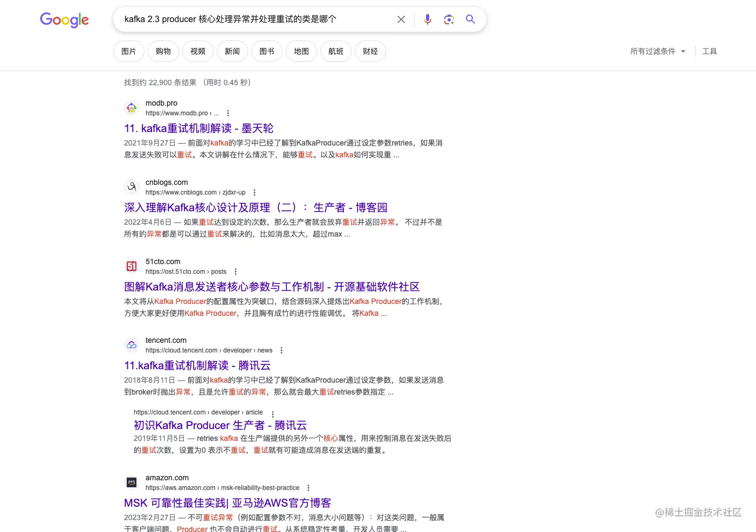Clear the search query with the X icon
This screenshot has width=756, height=532.
pos(401,19)
